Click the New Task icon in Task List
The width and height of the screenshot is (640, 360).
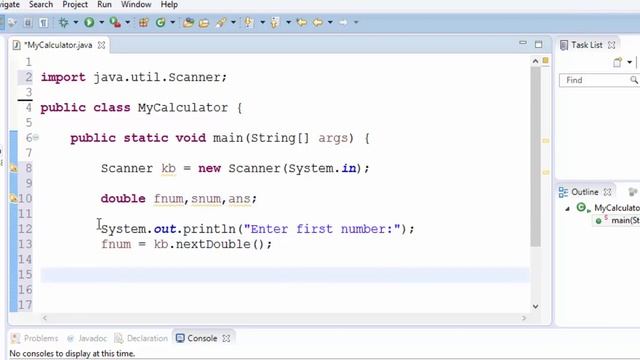point(618,62)
